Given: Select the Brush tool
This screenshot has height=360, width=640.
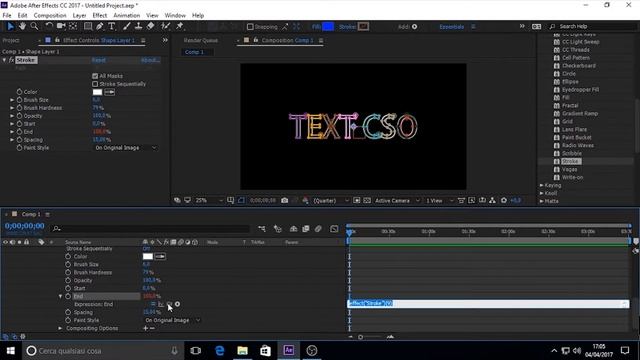Looking at the screenshot, I should [127, 27].
